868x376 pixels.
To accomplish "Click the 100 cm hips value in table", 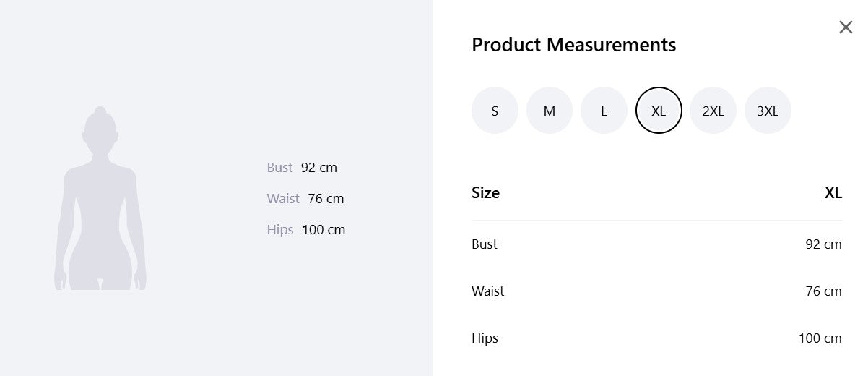I will click(x=820, y=338).
